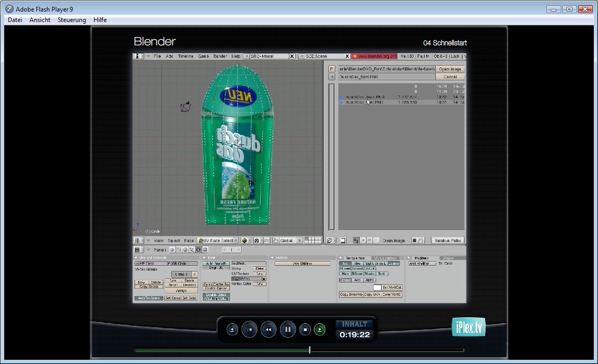Click the Open Image button

pyautogui.click(x=450, y=69)
